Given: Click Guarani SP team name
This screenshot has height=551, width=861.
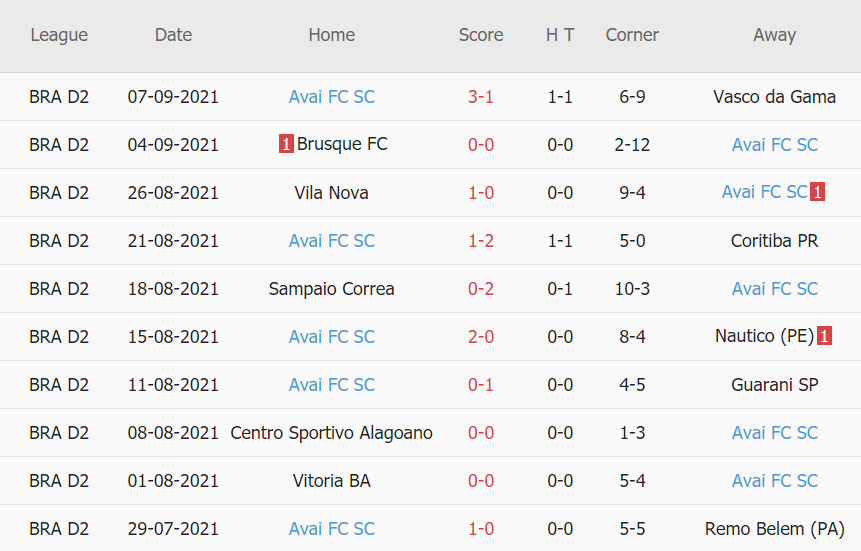Looking at the screenshot, I should [774, 385].
